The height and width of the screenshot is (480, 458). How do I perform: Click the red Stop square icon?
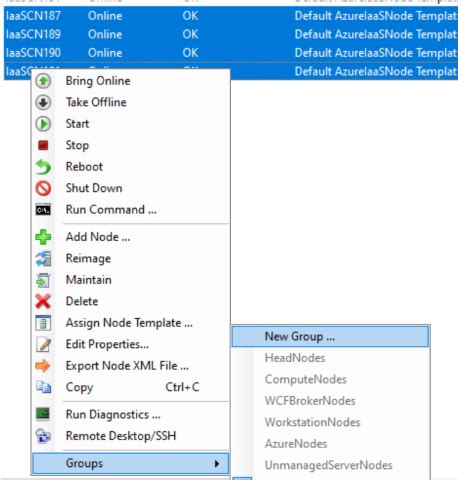pos(43,145)
